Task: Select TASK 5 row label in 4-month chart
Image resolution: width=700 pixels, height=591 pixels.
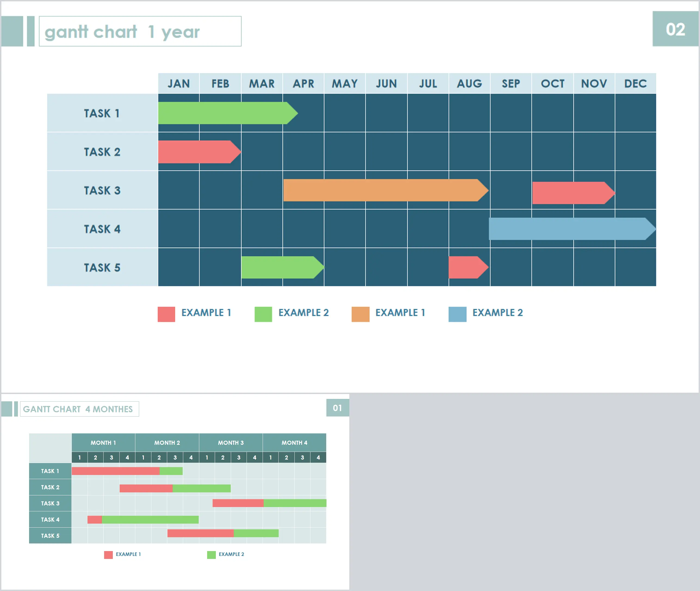Action: pos(50,535)
